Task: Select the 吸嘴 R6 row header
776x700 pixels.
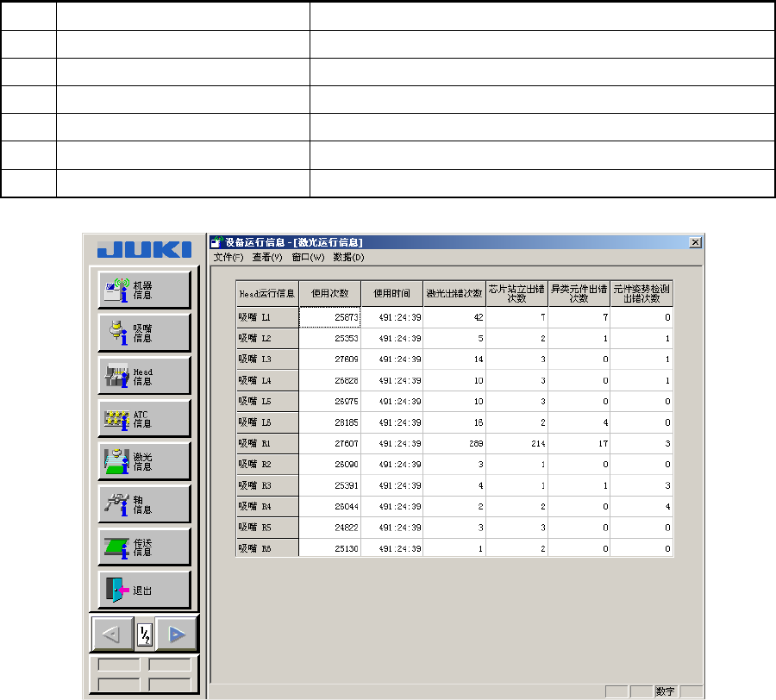Action: click(267, 548)
